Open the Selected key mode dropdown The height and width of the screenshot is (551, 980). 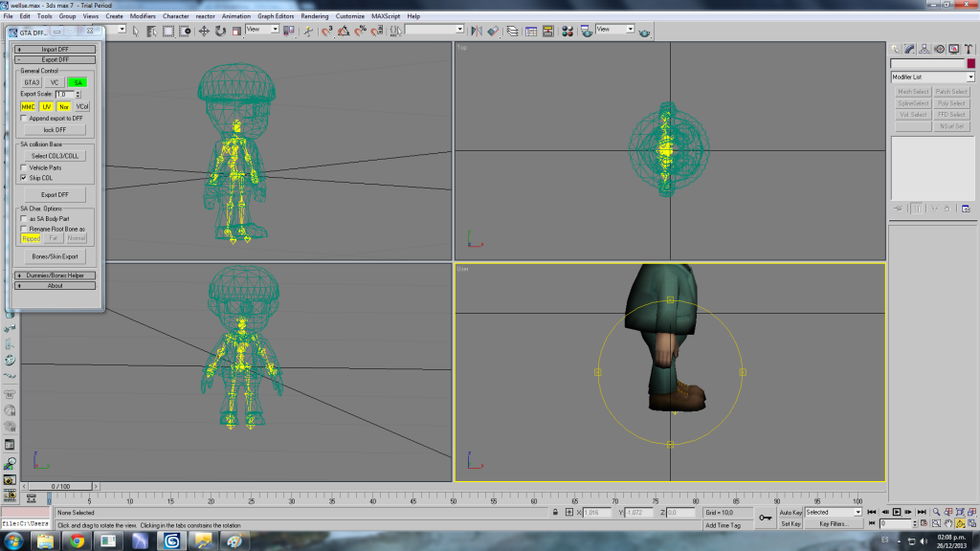click(834, 513)
